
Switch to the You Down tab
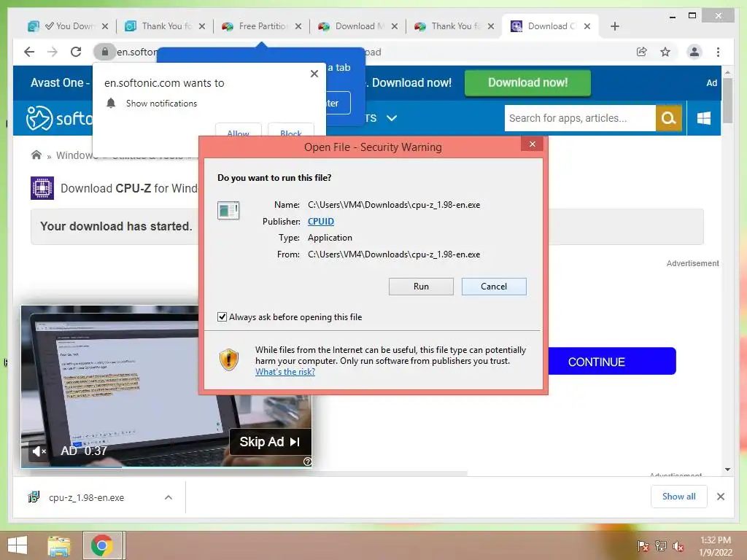(68, 26)
